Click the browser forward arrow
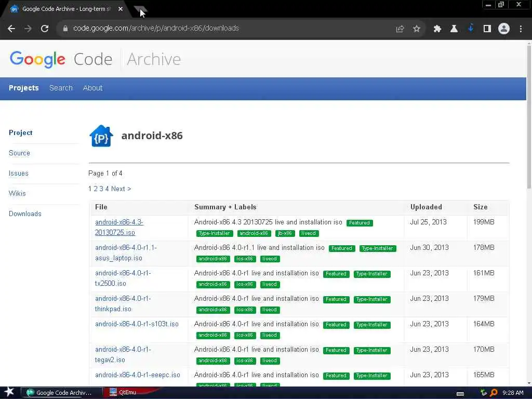This screenshot has width=532, height=399. (28, 29)
